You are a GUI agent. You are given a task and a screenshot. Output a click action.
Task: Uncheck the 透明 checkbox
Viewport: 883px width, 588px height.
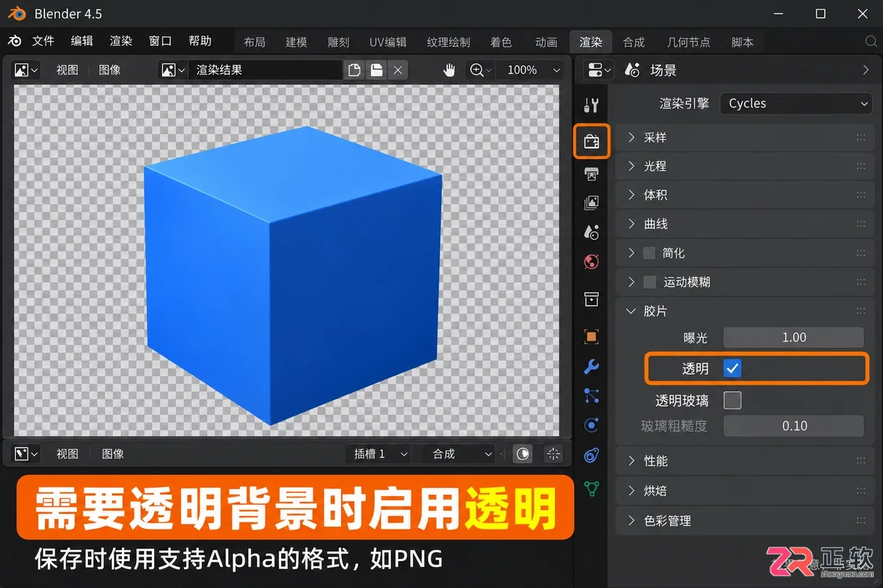click(733, 368)
